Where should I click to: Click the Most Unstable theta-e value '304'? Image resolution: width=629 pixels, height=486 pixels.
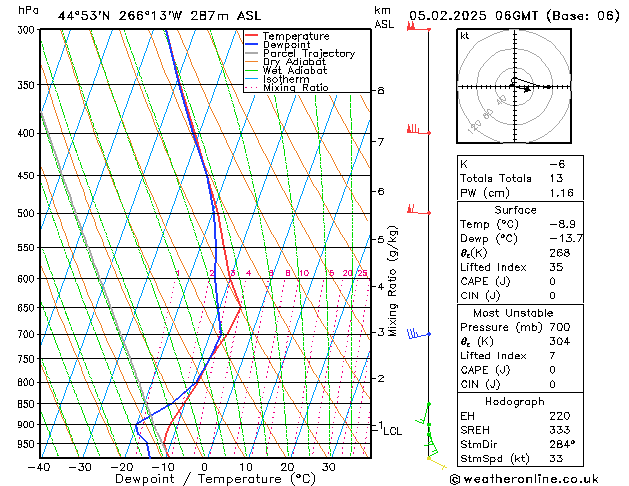tap(560, 342)
